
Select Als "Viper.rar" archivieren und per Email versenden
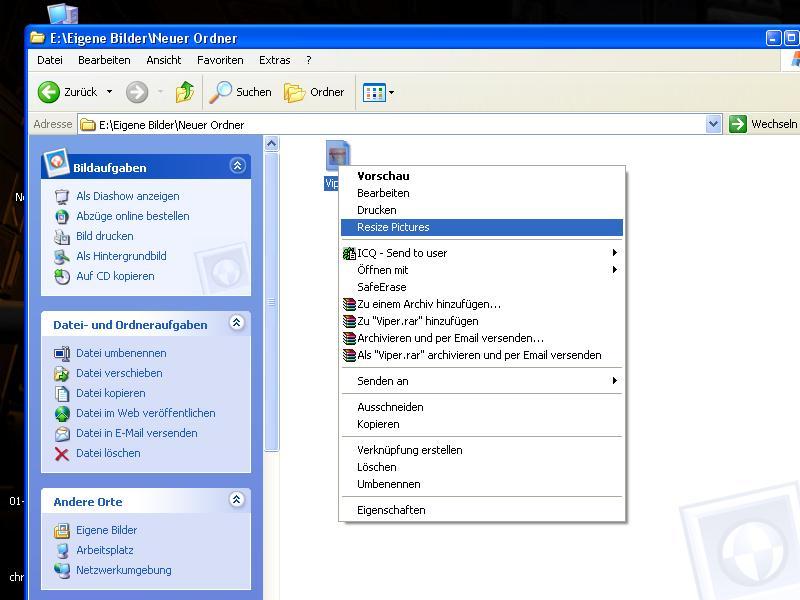point(482,355)
